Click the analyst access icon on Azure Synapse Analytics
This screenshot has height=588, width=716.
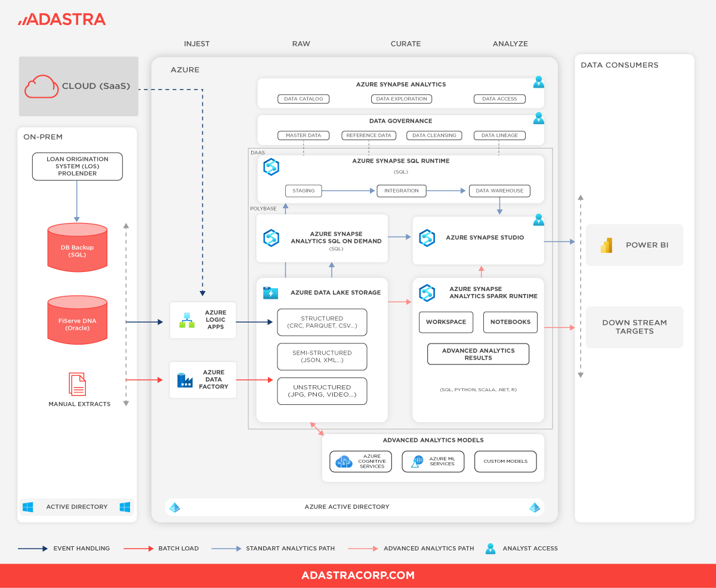pos(539,82)
